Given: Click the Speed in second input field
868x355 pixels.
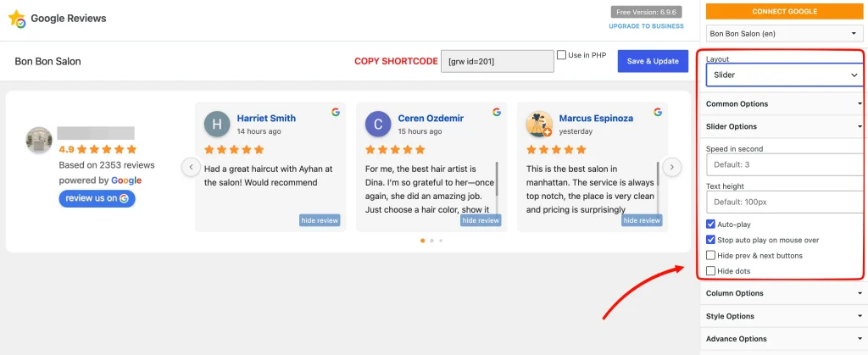Looking at the screenshot, I should (785, 164).
